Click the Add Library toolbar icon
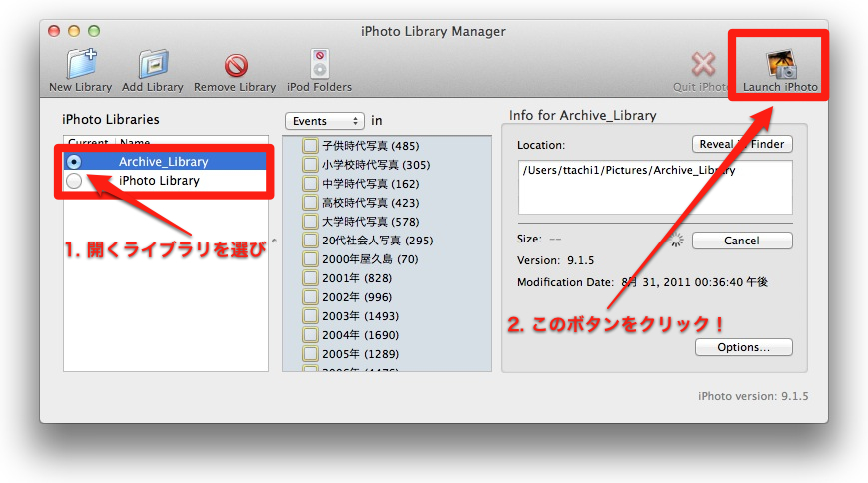868x483 pixels. coord(152,65)
